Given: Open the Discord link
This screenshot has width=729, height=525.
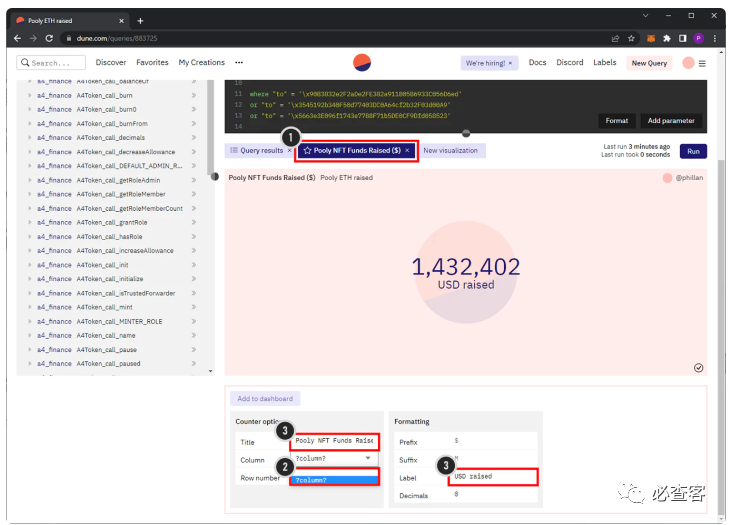Looking at the screenshot, I should click(x=570, y=62).
